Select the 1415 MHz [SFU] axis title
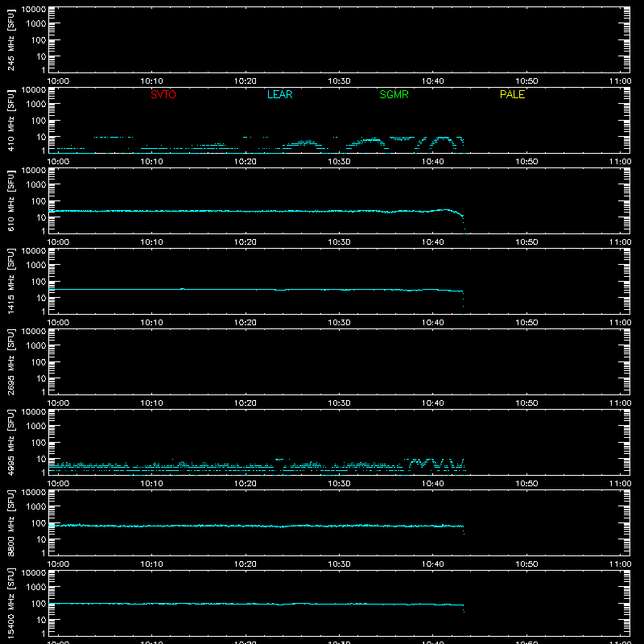This screenshot has width=644, height=644. 10,281
